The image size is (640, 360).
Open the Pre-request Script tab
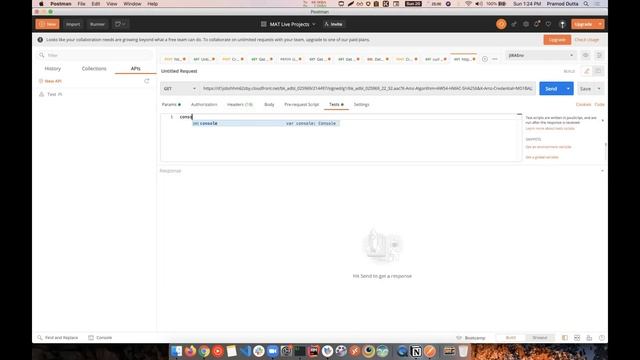(302, 104)
